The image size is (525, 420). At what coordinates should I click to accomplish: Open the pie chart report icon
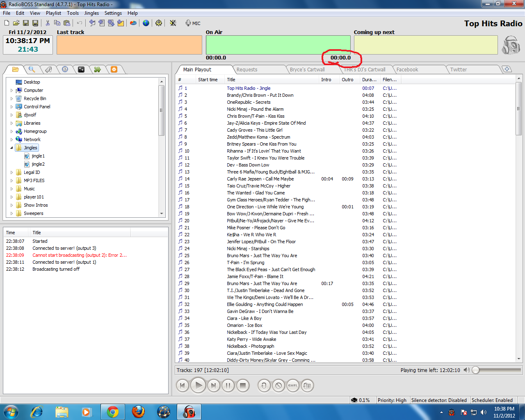click(133, 23)
